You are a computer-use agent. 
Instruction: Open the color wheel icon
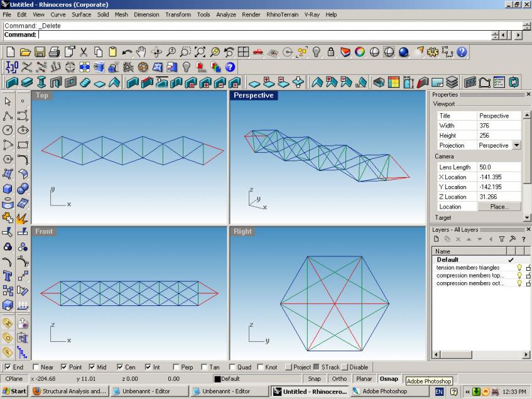pyautogui.click(x=360, y=52)
